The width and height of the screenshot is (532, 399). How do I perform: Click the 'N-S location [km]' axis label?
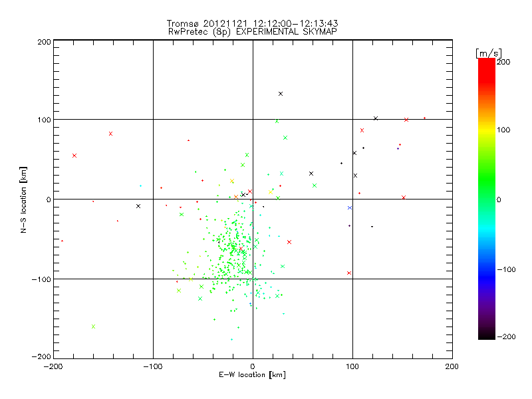click(23, 200)
